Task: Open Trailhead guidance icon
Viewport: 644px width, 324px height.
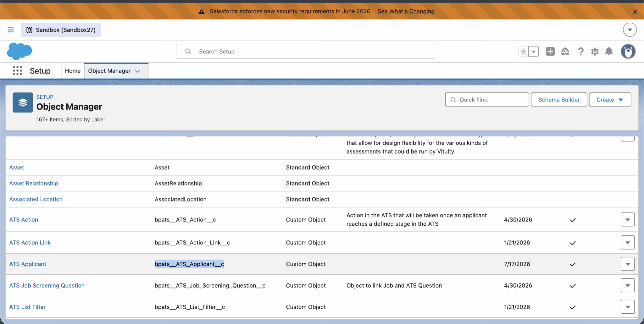Action: [565, 52]
